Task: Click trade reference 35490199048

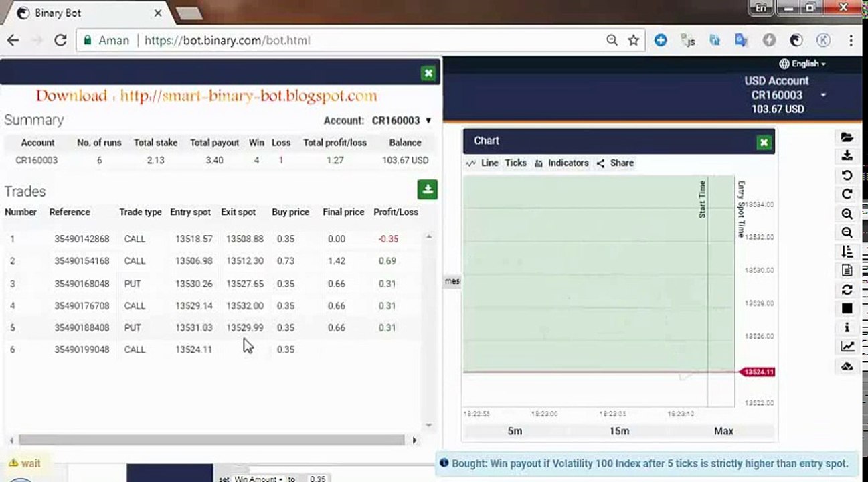Action: pos(82,349)
